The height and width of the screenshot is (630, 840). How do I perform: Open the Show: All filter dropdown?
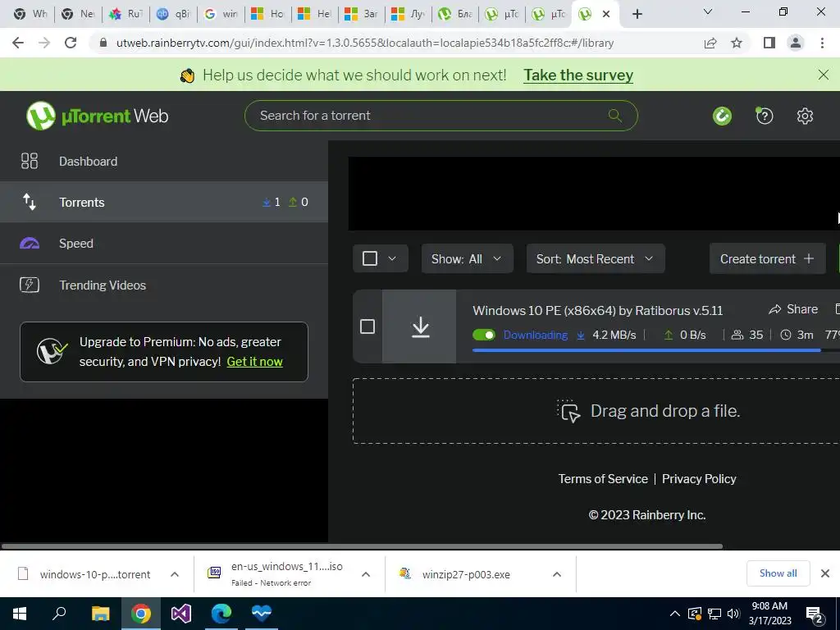tap(467, 258)
